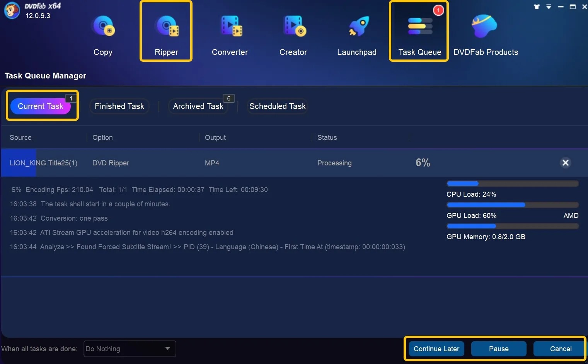This screenshot has width=588, height=364.
Task: Click the MP4 output cell
Action: pos(212,163)
